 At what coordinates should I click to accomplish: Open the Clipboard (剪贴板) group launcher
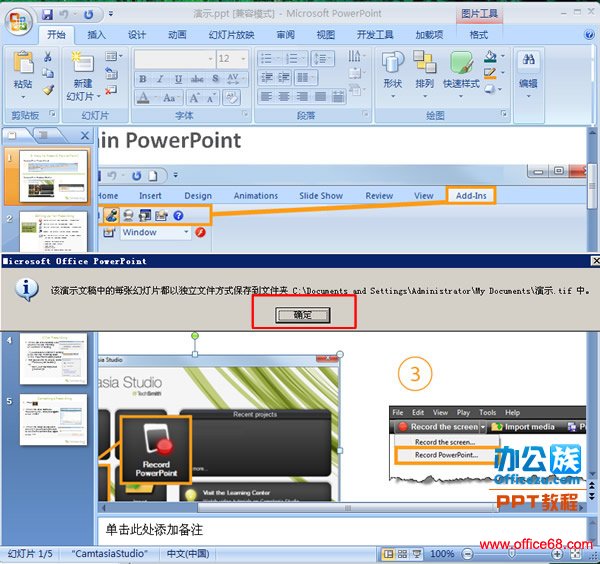(52, 114)
